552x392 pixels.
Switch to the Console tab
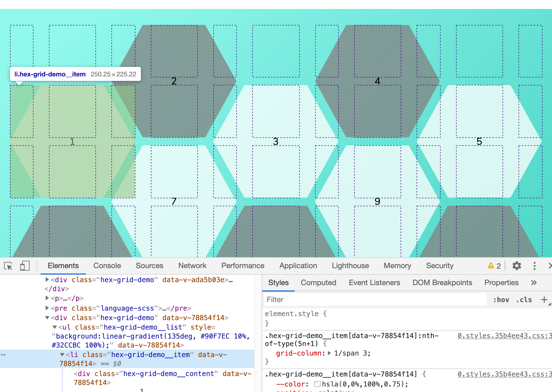click(107, 266)
